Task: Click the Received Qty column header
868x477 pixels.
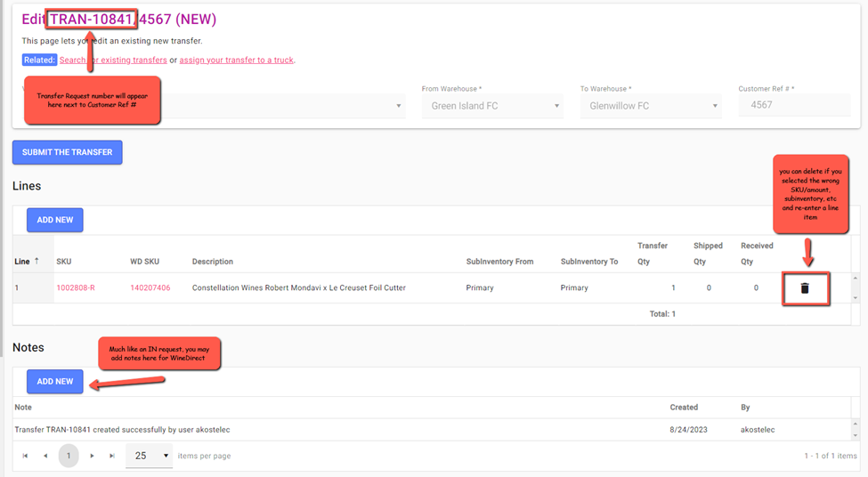Action: click(757, 254)
